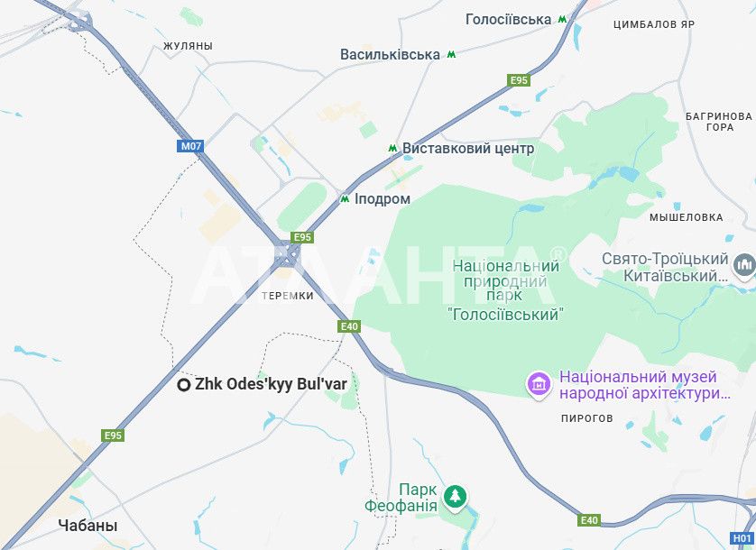Click the Пирогов area label
The image size is (756, 550).
(x=587, y=418)
